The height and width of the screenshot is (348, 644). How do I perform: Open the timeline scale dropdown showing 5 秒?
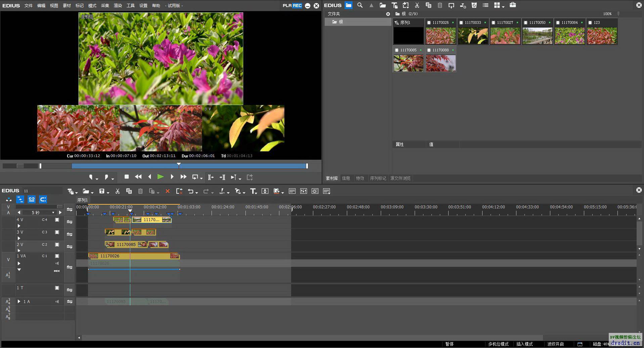coord(53,213)
